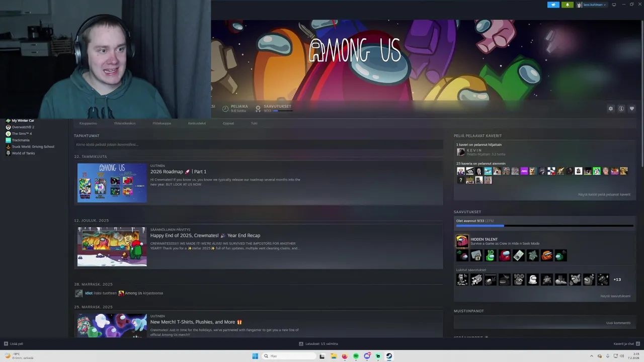Screen dimensions: 644x362
Task: Open Saavutukset achievements stat in header
Action: click(273, 108)
